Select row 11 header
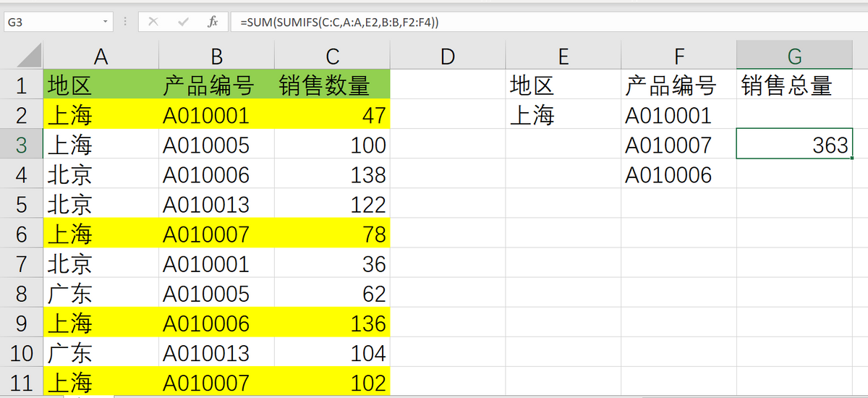868x398 pixels. point(21,382)
